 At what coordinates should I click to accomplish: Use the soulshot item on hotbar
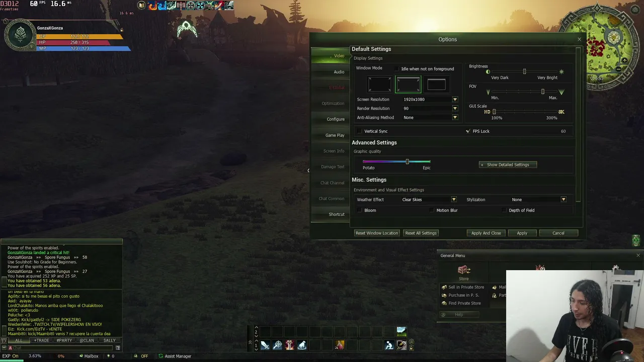point(401,345)
